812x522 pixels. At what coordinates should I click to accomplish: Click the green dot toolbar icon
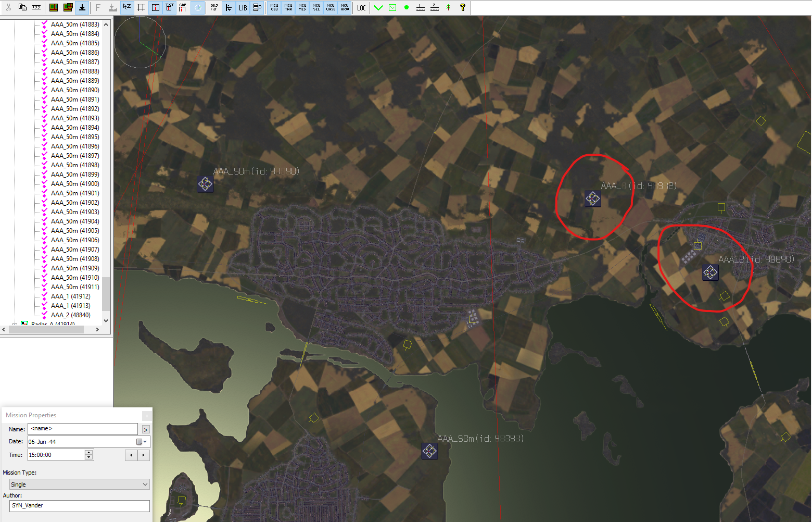(x=407, y=7)
